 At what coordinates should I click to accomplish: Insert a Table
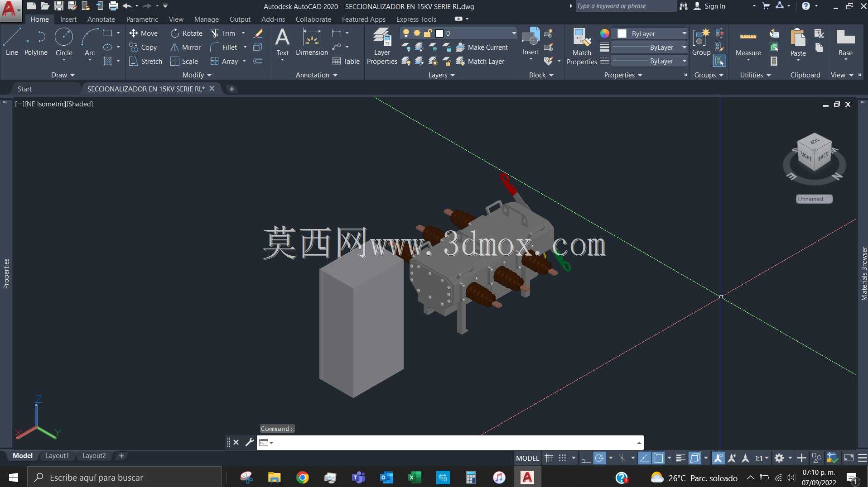coord(346,61)
